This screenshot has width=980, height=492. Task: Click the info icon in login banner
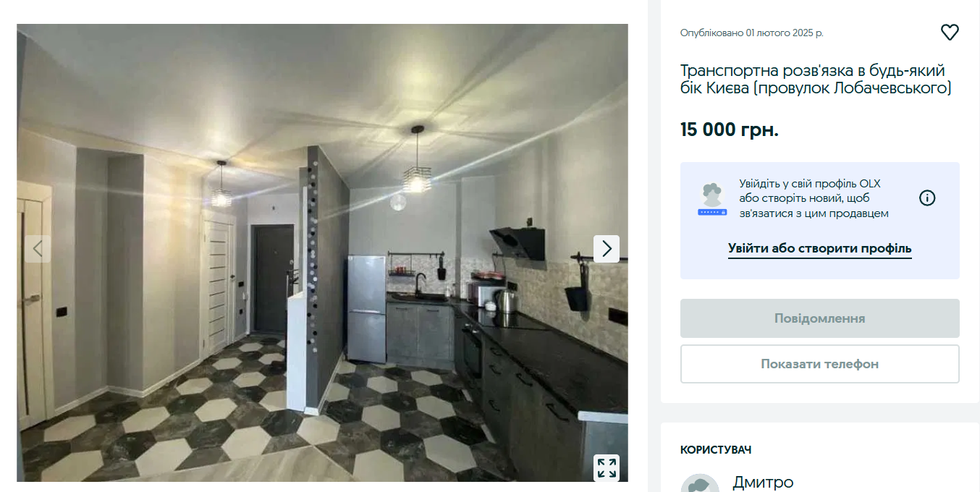pyautogui.click(x=927, y=198)
